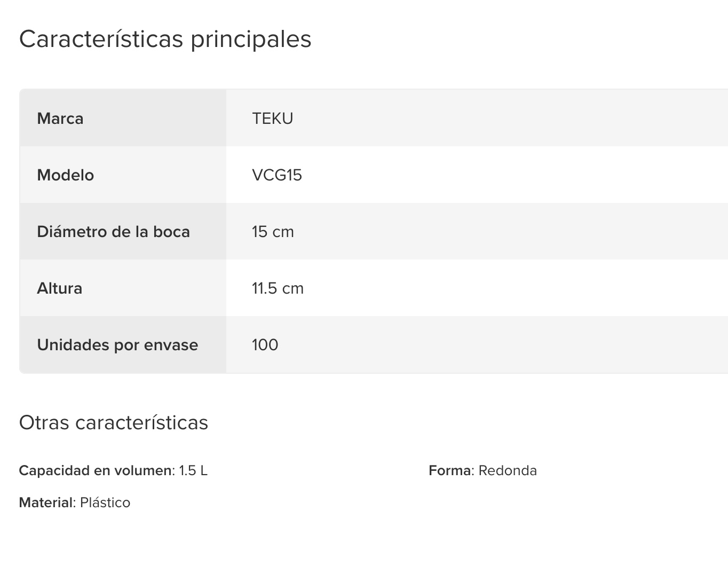Click the "Material" label
The image size is (728, 567).
pyautogui.click(x=46, y=502)
